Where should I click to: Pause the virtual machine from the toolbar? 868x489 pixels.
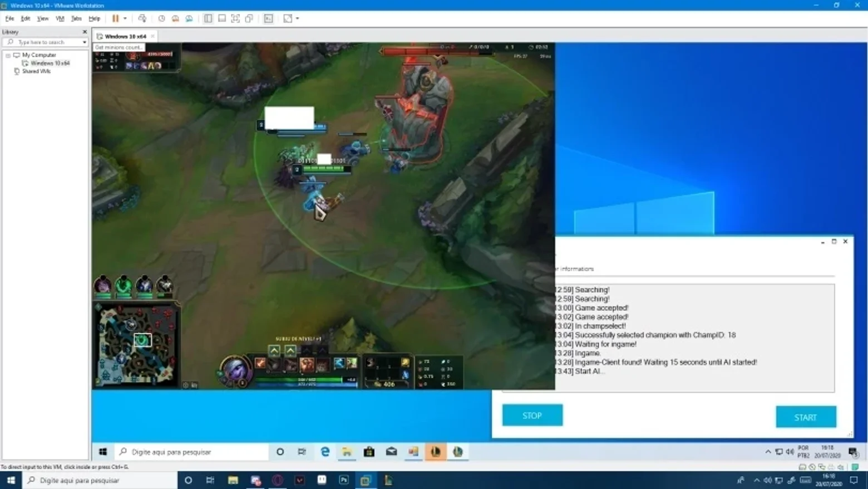tap(115, 18)
